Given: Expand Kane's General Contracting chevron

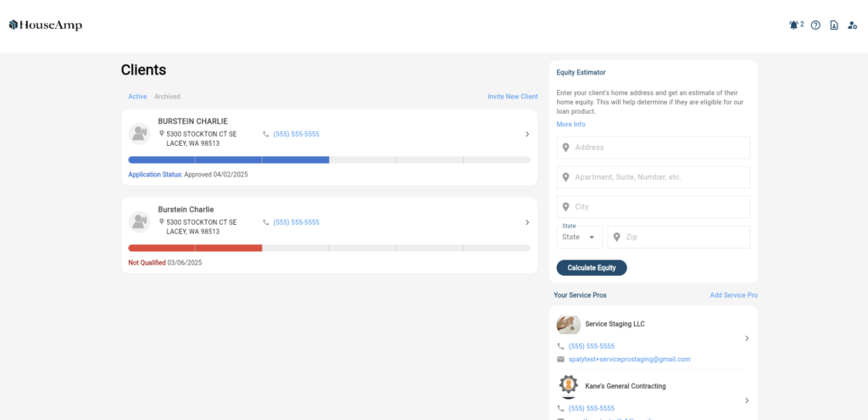Looking at the screenshot, I should pos(746,400).
